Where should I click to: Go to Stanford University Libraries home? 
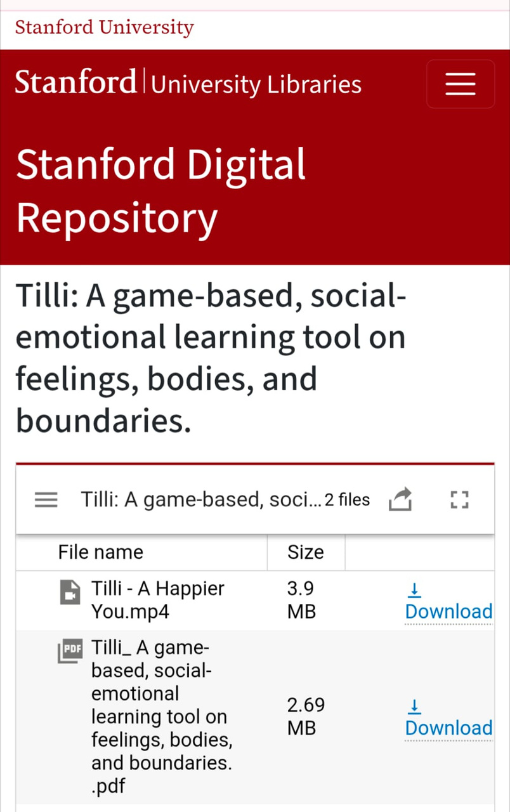coord(188,84)
